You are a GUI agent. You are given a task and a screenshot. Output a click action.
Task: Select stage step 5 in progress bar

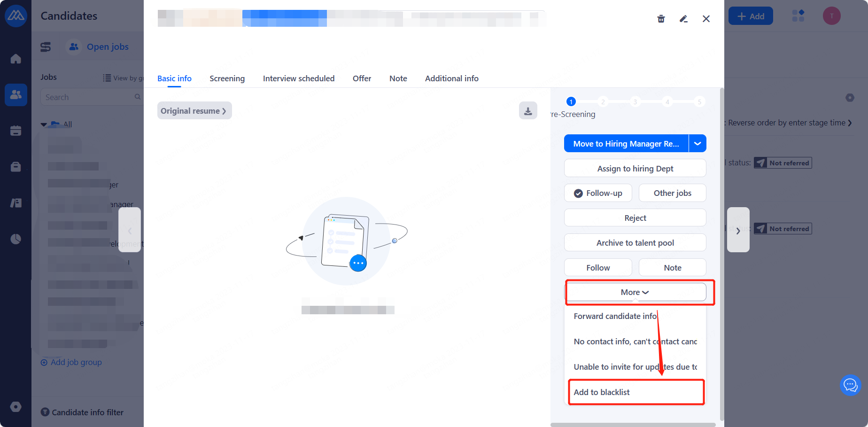coord(699,102)
